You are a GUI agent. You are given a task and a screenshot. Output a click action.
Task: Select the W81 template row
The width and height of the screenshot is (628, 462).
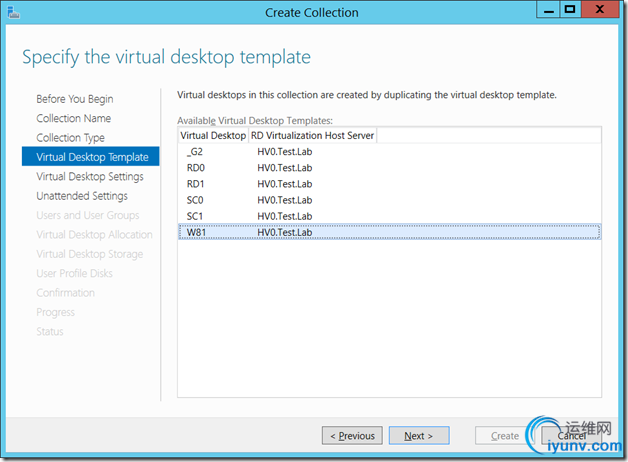[389, 232]
